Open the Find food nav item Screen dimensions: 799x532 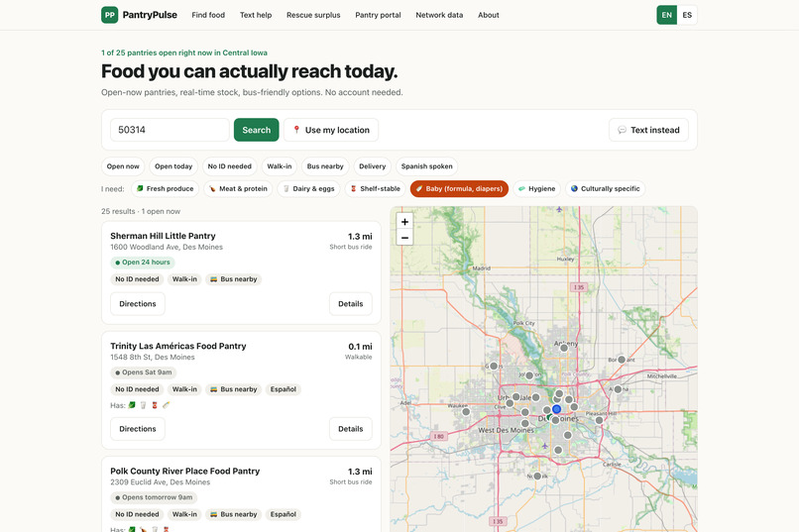coord(208,15)
